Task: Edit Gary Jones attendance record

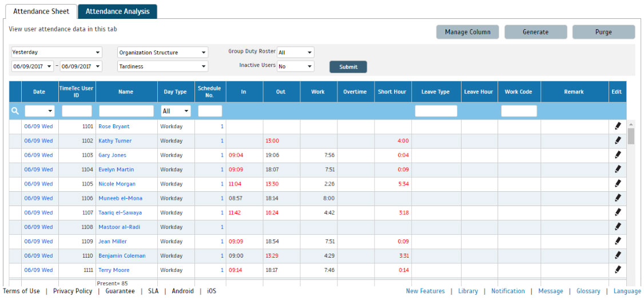Action: tap(618, 155)
